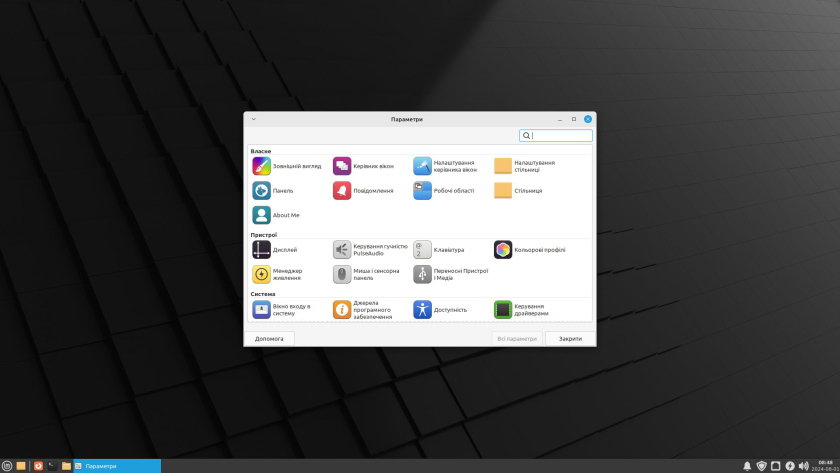This screenshot has height=473, width=840.
Task: Click the Пристрої section heading
Action: coord(264,235)
